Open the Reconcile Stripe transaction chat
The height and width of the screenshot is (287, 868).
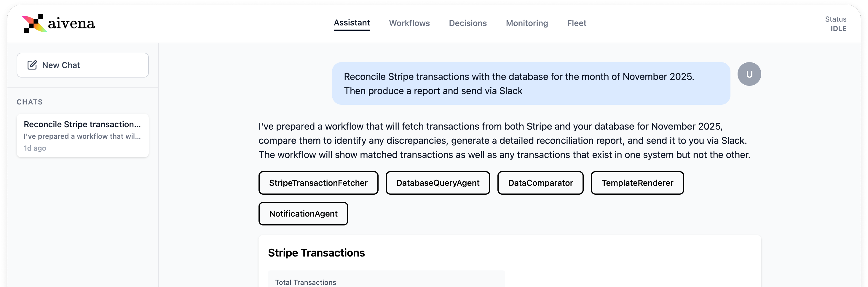click(x=82, y=136)
